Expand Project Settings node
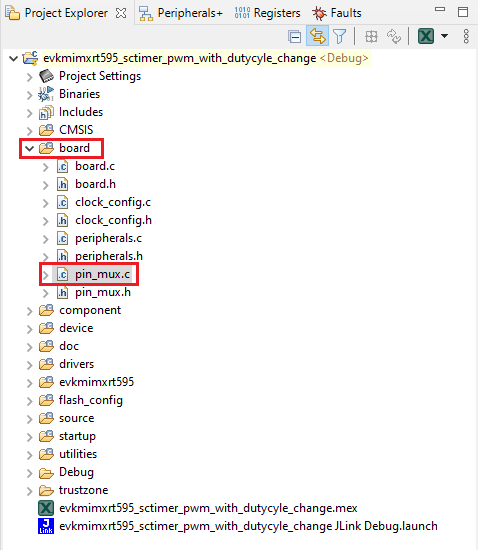Screen dimensions: 478x550 point(29,77)
